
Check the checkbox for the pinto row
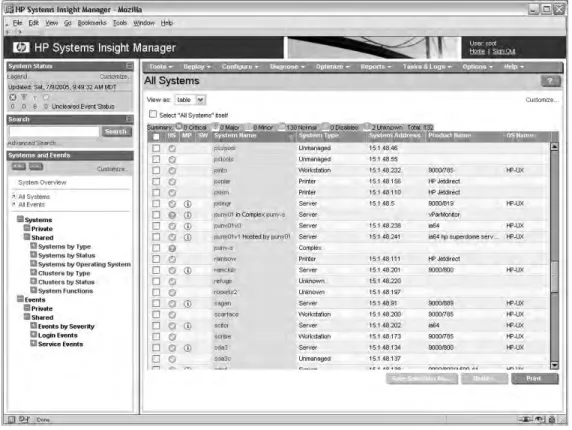coord(156,170)
